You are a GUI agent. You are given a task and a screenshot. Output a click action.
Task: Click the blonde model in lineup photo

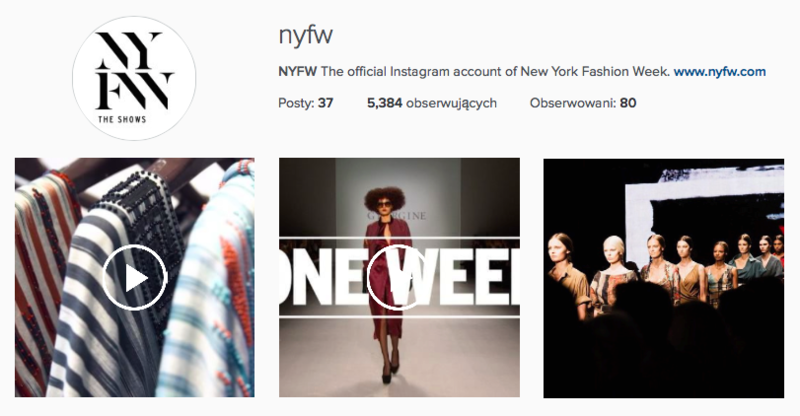coord(614,269)
